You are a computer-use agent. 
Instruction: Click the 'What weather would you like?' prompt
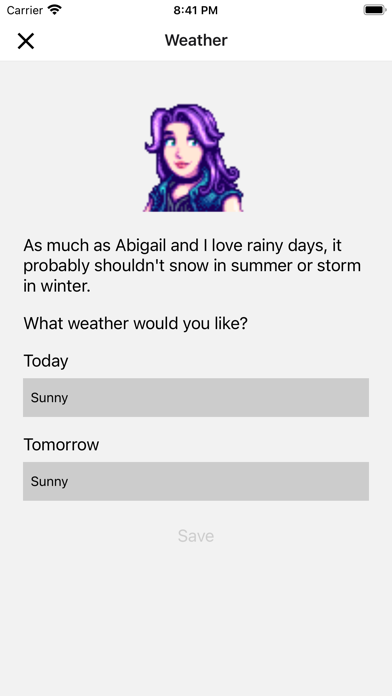pyautogui.click(x=135, y=324)
